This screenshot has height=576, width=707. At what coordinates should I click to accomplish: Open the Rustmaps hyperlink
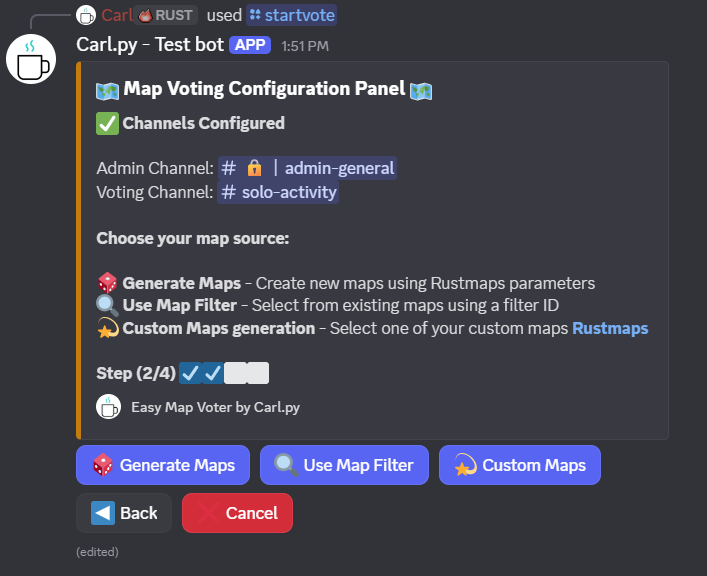coord(610,328)
